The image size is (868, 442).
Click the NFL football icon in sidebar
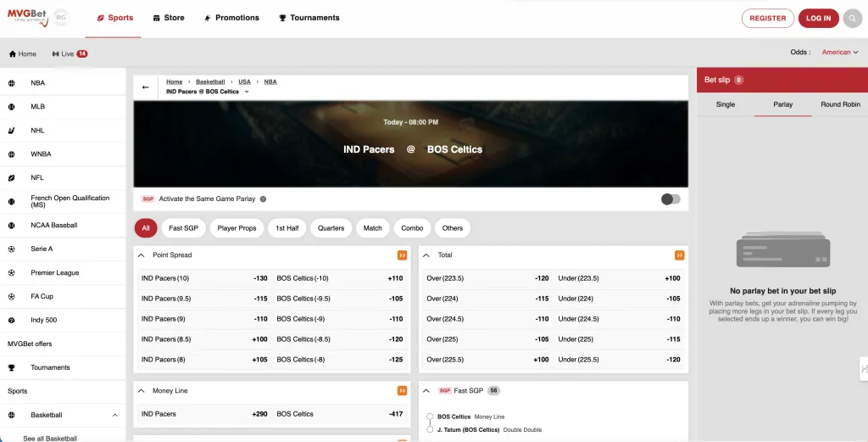coord(11,178)
